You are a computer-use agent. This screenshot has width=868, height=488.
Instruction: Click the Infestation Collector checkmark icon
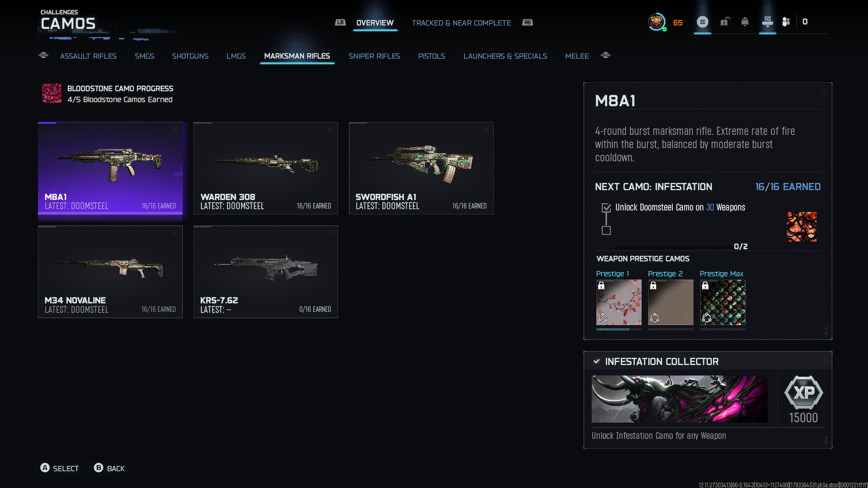coord(597,361)
